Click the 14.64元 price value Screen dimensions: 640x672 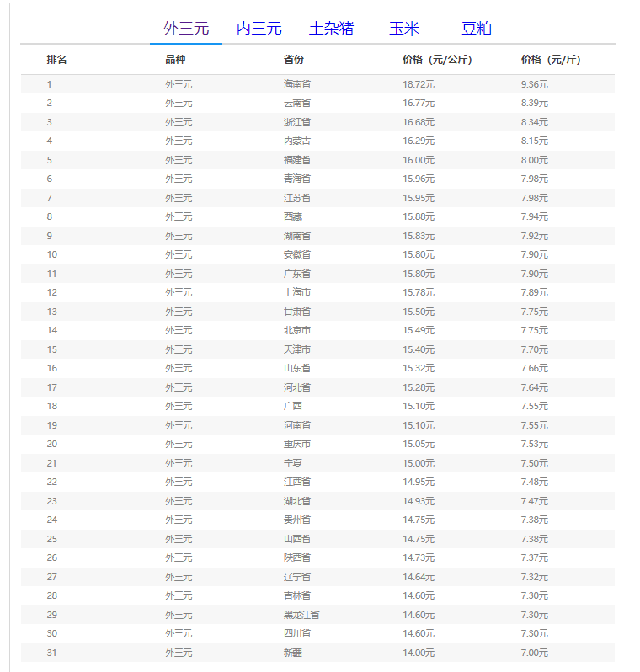419,578
